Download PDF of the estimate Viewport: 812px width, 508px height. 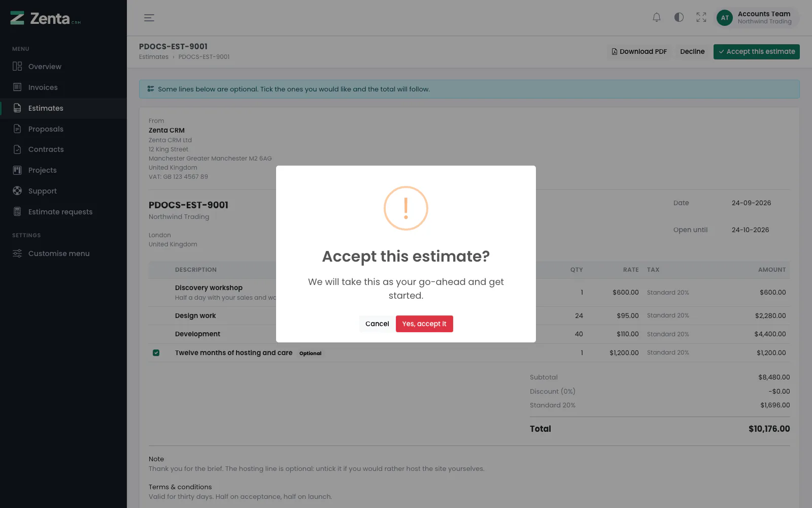click(639, 52)
